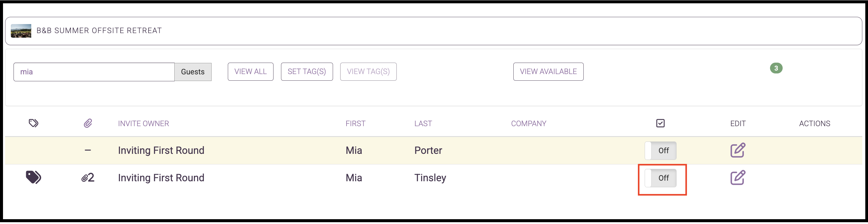This screenshot has width=868, height=224.
Task: Sort by INVITE OWNER column header
Action: [x=143, y=123]
